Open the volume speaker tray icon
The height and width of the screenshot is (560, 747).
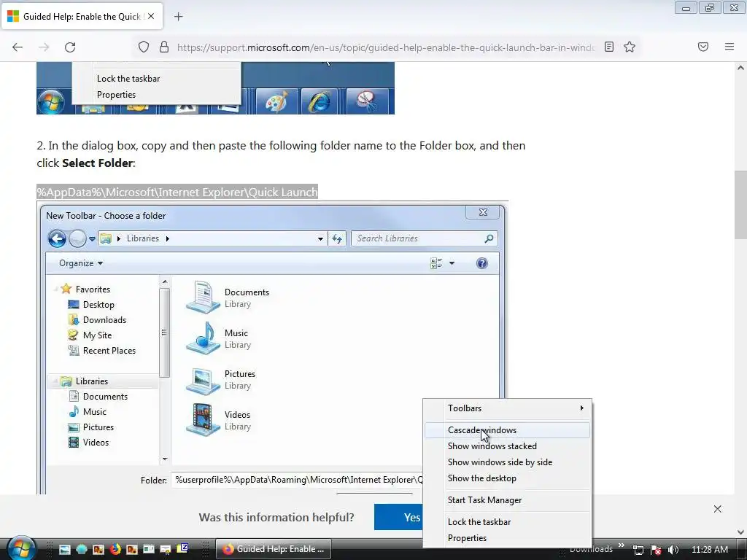point(673,550)
